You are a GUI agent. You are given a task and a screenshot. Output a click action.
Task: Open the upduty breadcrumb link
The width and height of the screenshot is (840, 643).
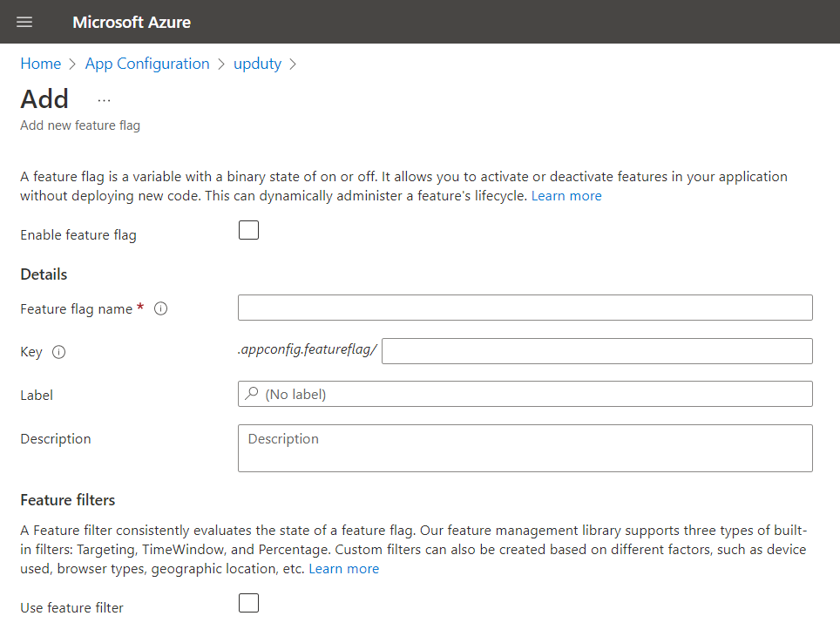coord(257,64)
